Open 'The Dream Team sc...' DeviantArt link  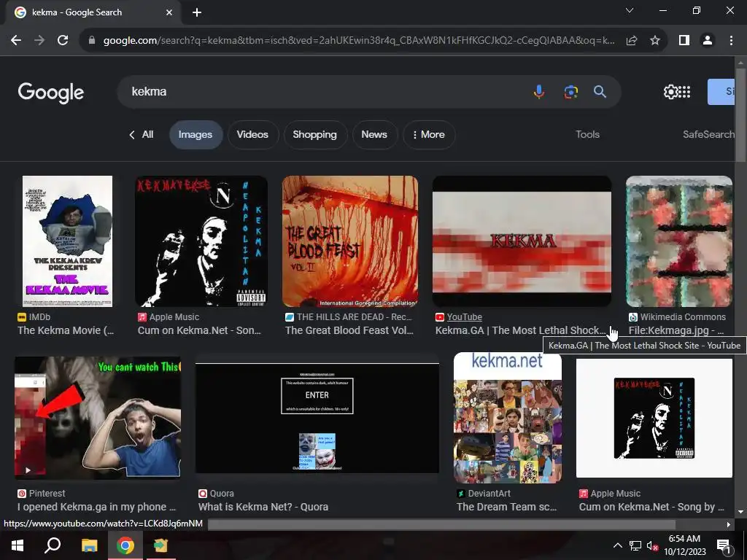(506, 507)
